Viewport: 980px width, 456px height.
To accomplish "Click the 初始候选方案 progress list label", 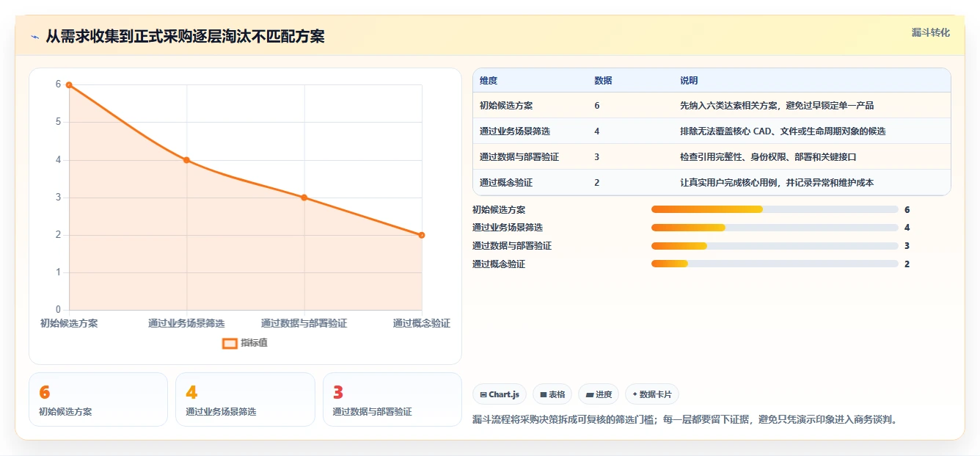I will [499, 210].
